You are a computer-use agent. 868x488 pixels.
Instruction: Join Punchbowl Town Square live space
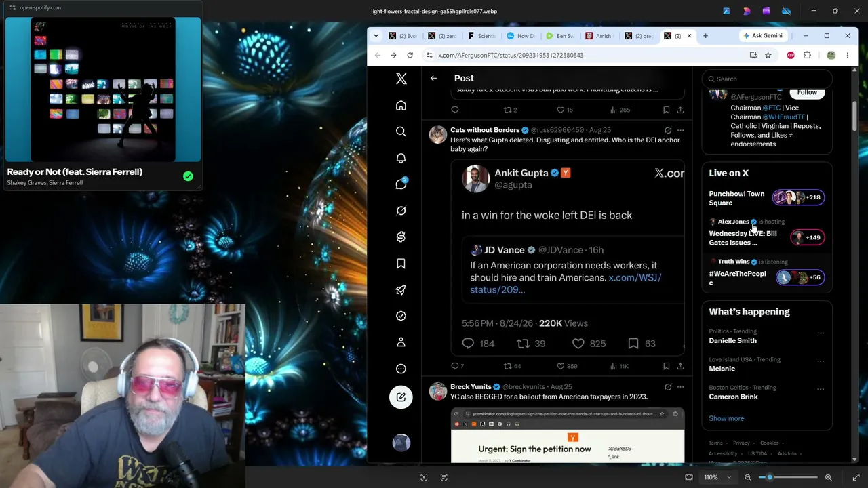tap(767, 198)
